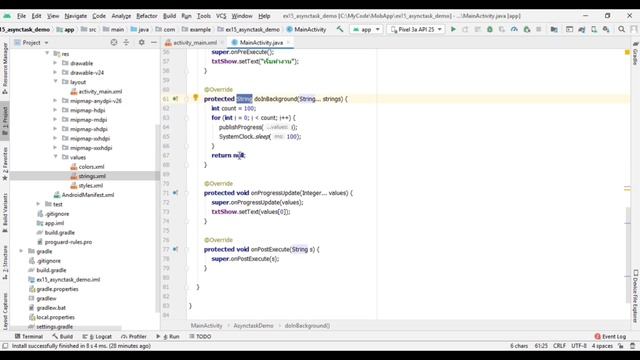Click UTF-8 encoding in status bar

[x=578, y=346]
